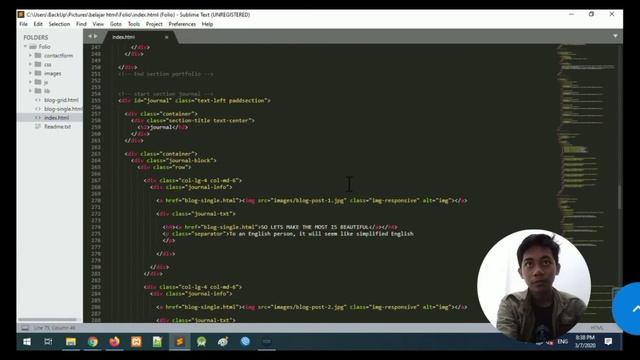
Task: Open the View menu
Action: pos(98,24)
